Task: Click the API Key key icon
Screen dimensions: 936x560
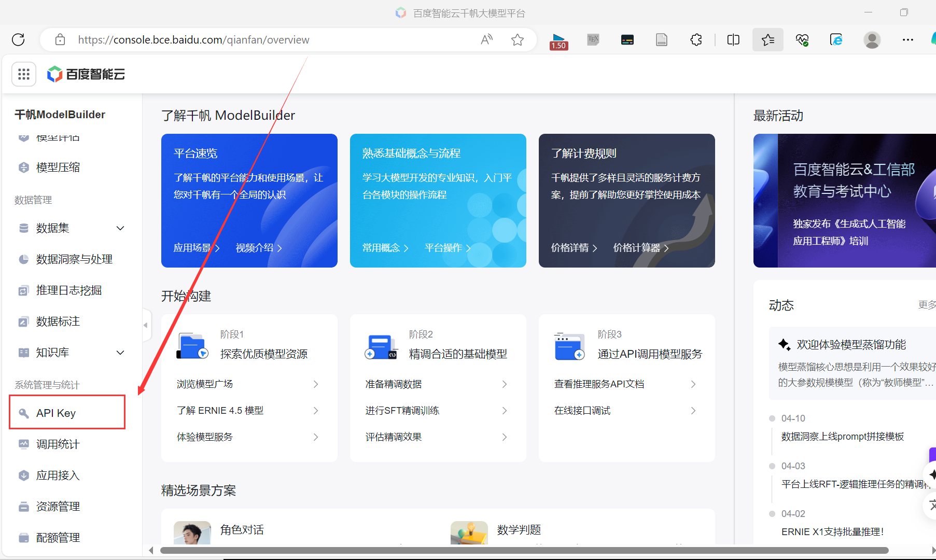Action: (x=23, y=413)
